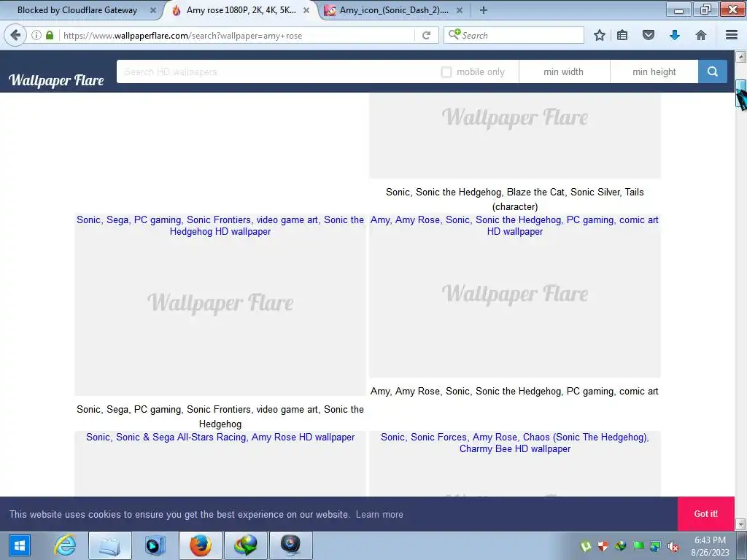Open site information icon in address bar
Screen dimensions: 747x560
click(x=36, y=35)
